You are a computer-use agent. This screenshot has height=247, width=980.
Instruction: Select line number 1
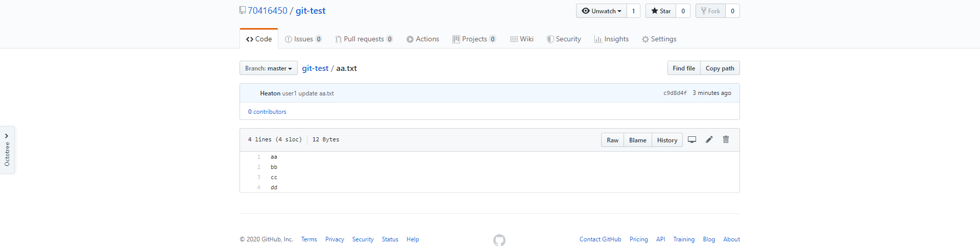(x=259, y=157)
